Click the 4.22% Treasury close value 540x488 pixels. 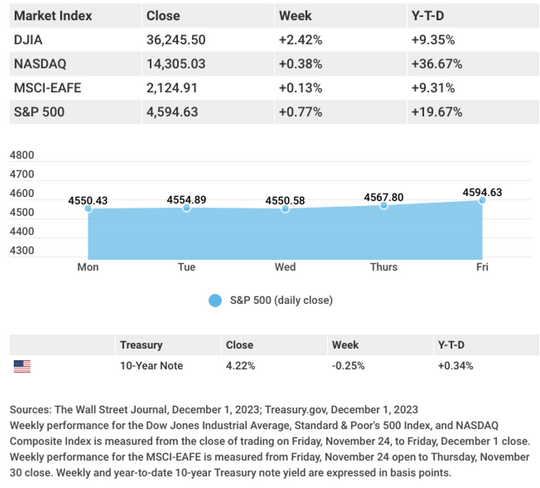(x=240, y=366)
